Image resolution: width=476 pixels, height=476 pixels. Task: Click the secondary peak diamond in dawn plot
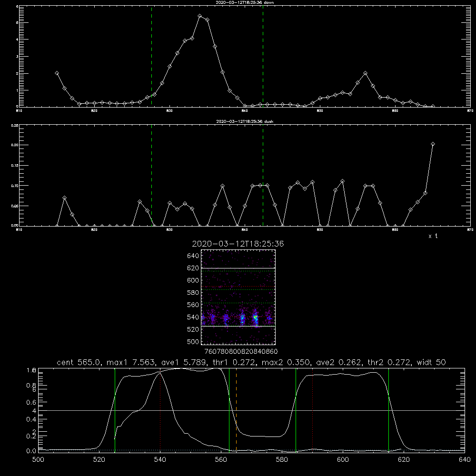365,73
